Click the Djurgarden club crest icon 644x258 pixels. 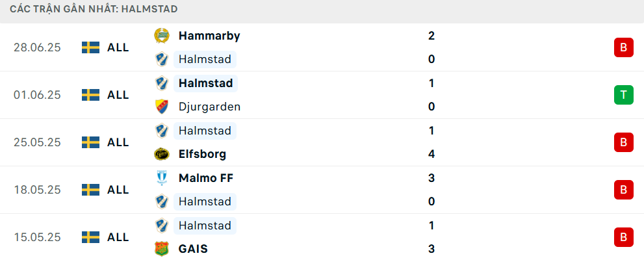161,107
